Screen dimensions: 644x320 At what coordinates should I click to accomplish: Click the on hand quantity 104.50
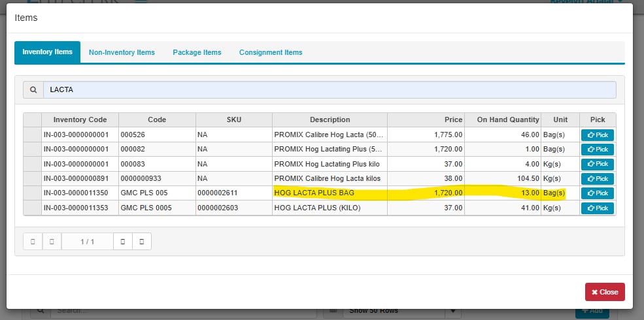[x=503, y=178]
